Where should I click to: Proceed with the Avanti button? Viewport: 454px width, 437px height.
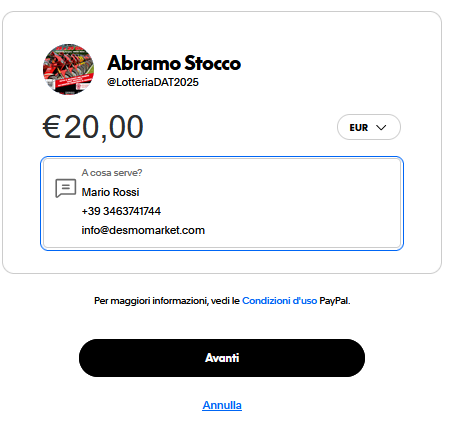coord(222,358)
